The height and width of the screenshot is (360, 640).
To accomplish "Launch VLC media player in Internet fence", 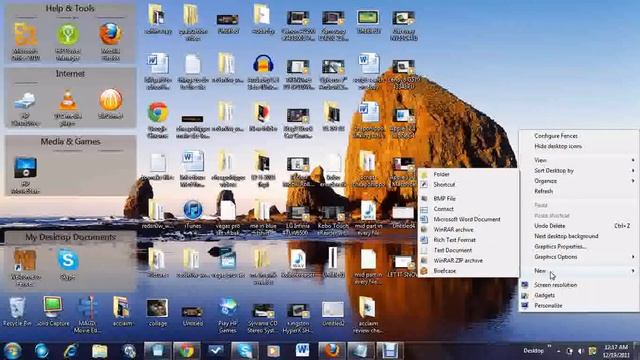I will pyautogui.click(x=67, y=107).
